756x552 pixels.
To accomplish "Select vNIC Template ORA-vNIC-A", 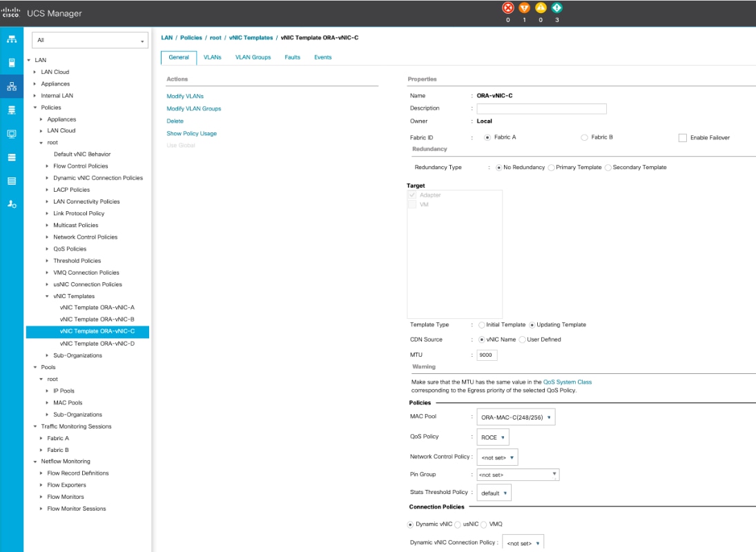I will (x=97, y=307).
